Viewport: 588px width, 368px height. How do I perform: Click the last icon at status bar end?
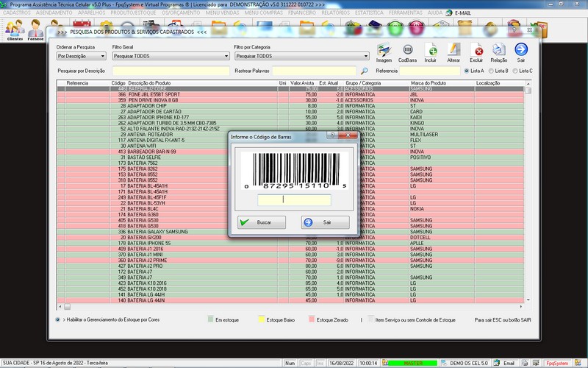pyautogui.click(x=578, y=363)
